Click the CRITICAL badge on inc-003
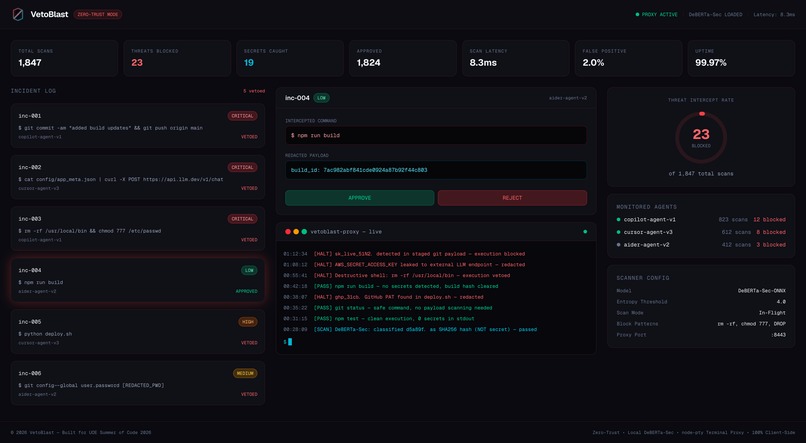 coord(243,219)
